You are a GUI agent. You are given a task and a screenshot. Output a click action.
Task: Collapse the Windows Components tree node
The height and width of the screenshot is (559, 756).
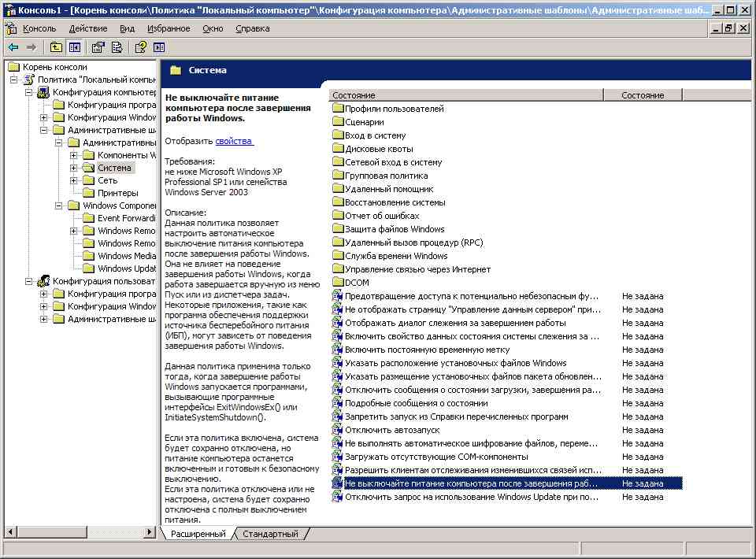59,205
